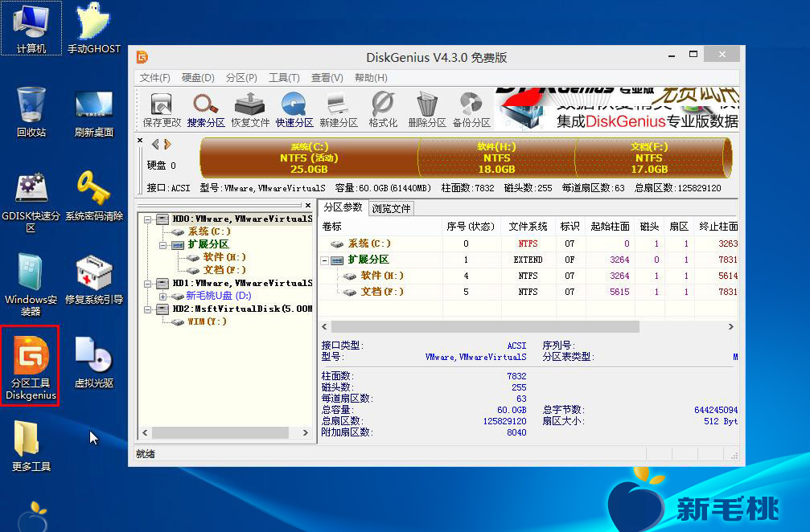Open the 更多工具 folder
This screenshot has width=810, height=532.
click(x=31, y=446)
